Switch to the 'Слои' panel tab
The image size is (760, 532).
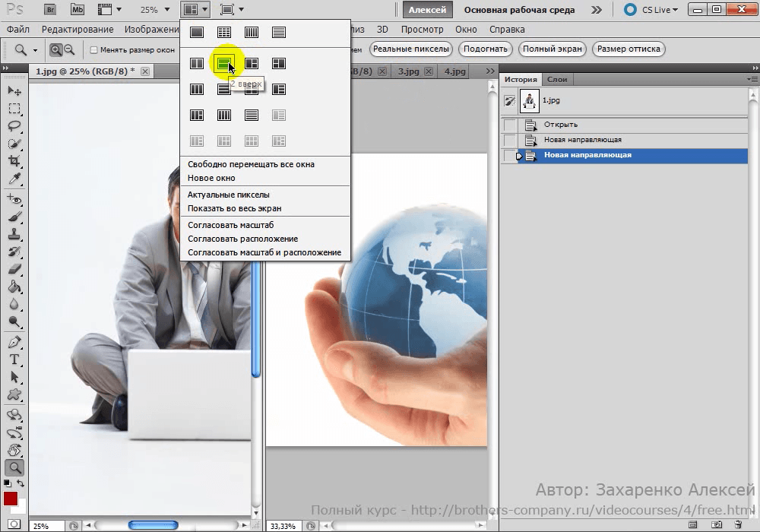[557, 79]
